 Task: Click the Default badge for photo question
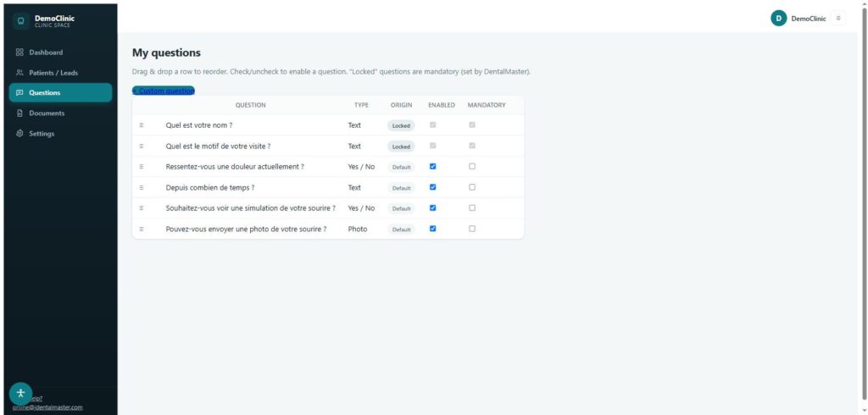pyautogui.click(x=401, y=230)
